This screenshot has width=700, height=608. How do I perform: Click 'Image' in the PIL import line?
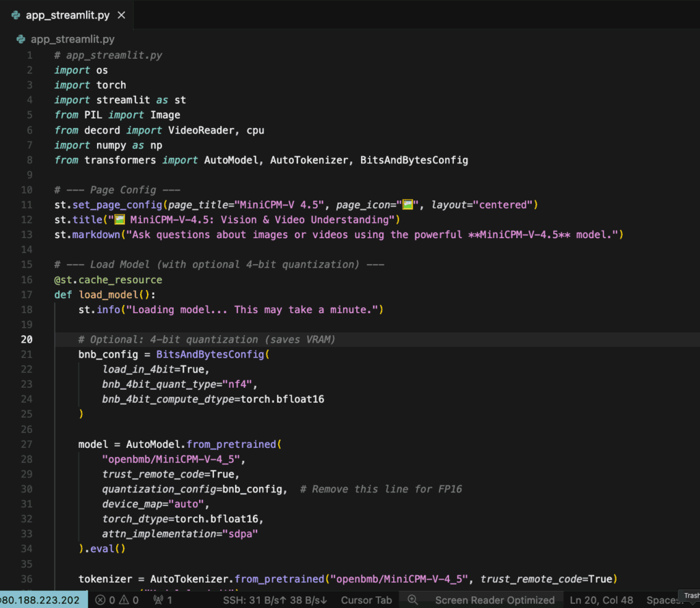[165, 115]
